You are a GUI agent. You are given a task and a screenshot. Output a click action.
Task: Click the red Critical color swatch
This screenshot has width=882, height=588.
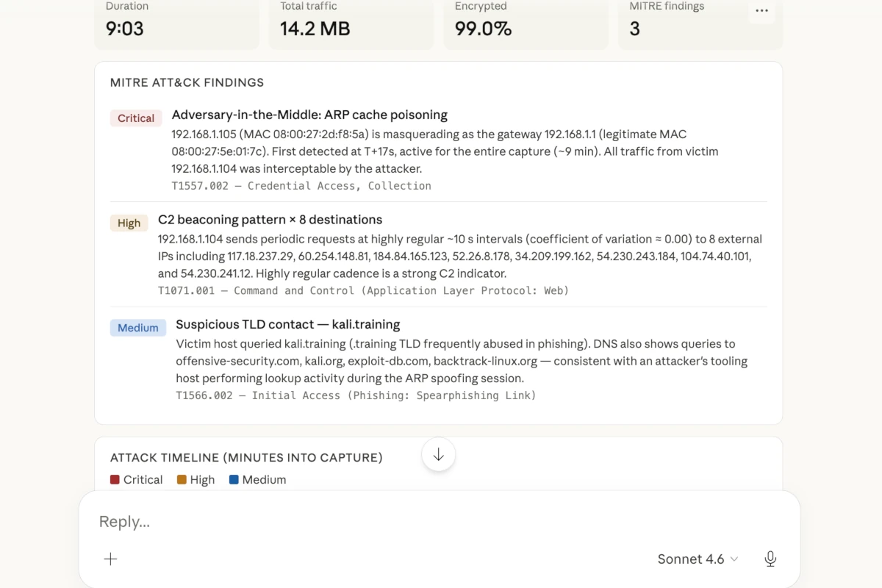pyautogui.click(x=115, y=479)
